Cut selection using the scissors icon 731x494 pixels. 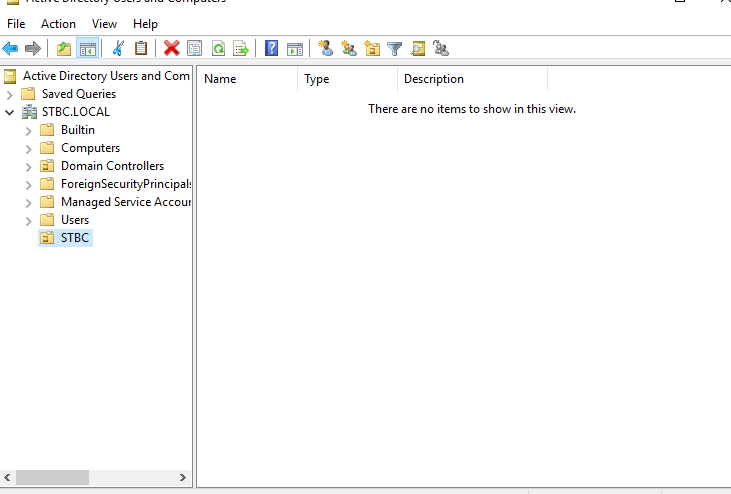[x=118, y=48]
